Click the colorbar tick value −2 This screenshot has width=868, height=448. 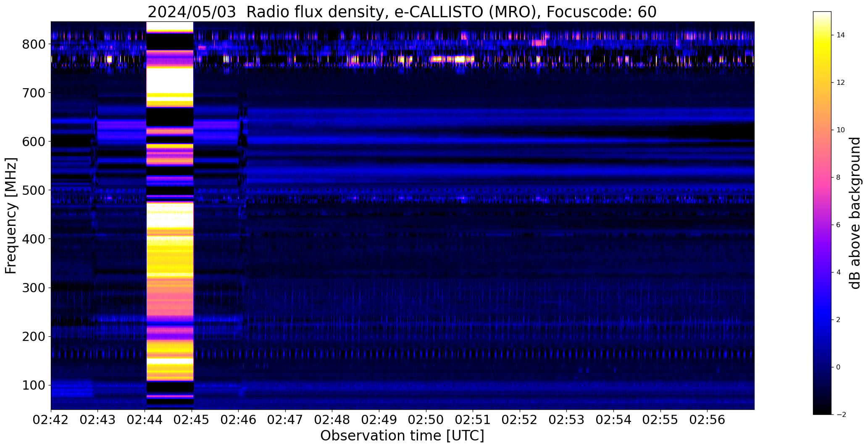point(840,415)
